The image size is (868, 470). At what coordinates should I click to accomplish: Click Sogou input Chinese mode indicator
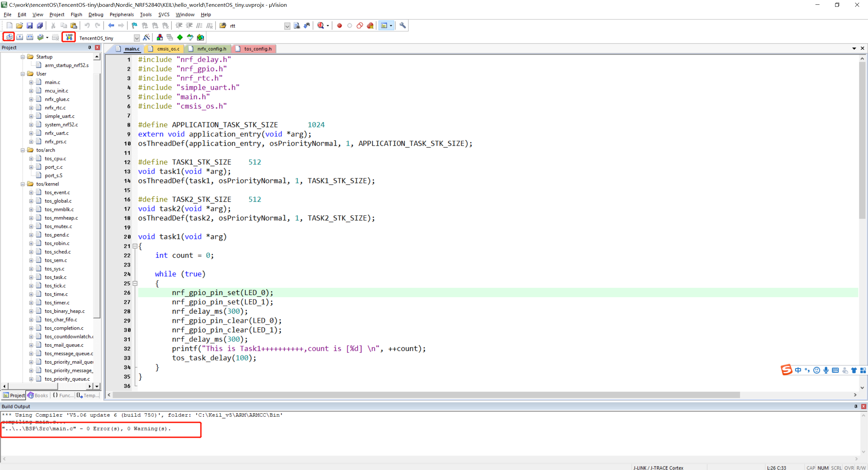[798, 370]
